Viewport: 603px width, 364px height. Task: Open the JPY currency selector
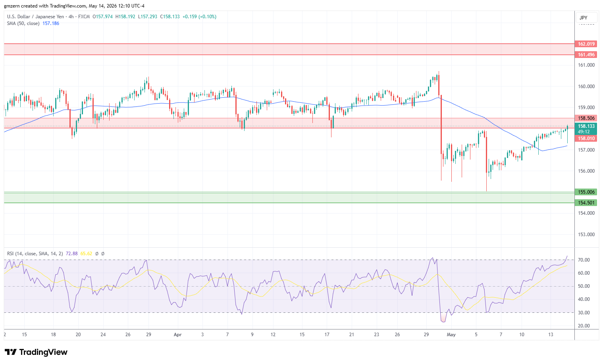(x=586, y=18)
